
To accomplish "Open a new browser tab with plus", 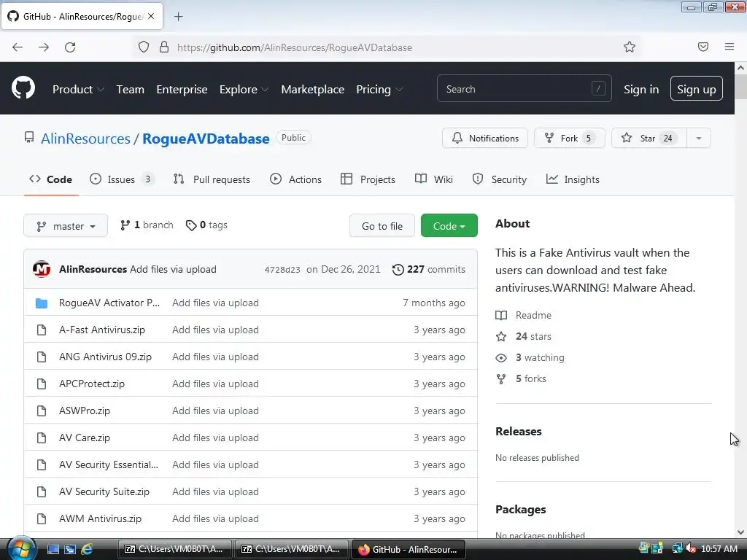I will pos(178,17).
